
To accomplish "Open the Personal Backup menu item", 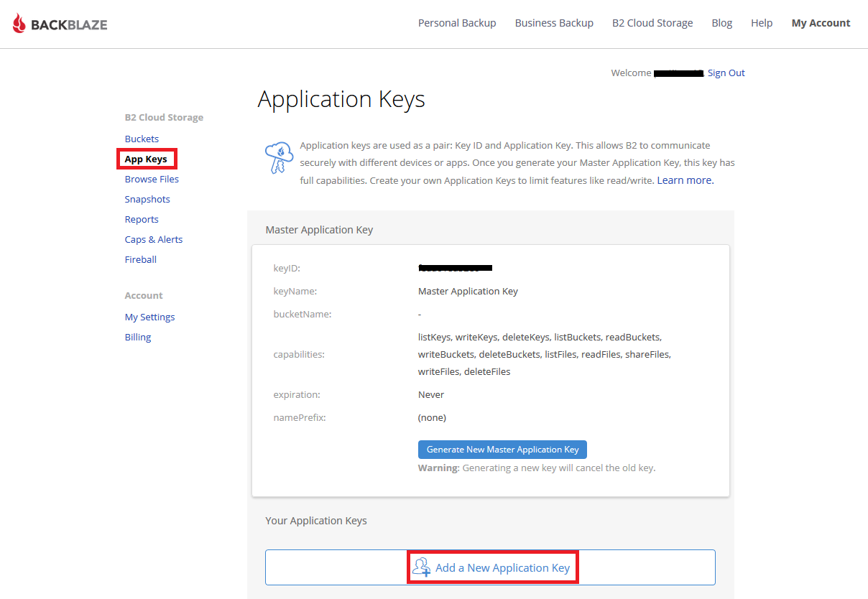I will 457,23.
